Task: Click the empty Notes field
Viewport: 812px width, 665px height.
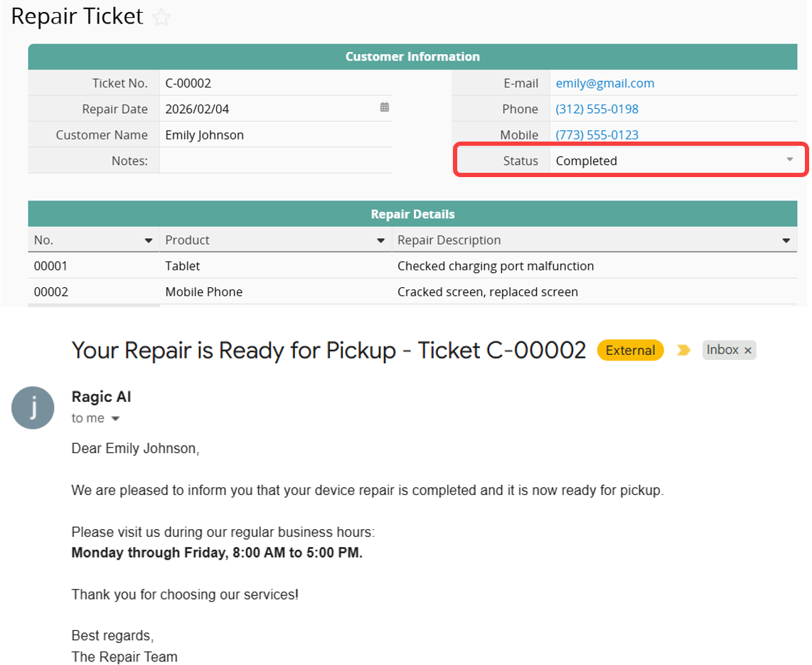Action: click(275, 161)
